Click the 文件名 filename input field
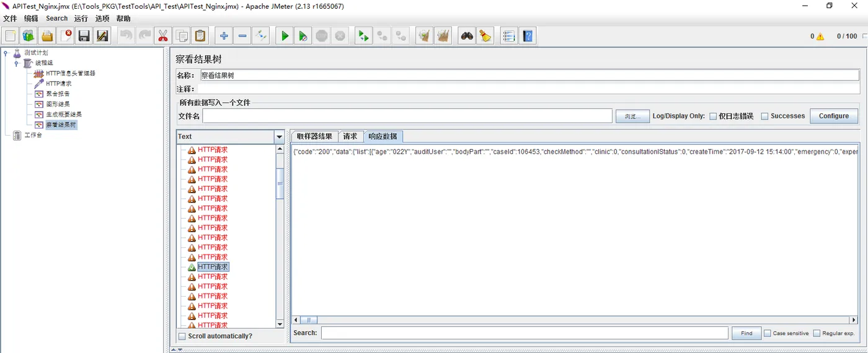The image size is (868, 353). 407,116
